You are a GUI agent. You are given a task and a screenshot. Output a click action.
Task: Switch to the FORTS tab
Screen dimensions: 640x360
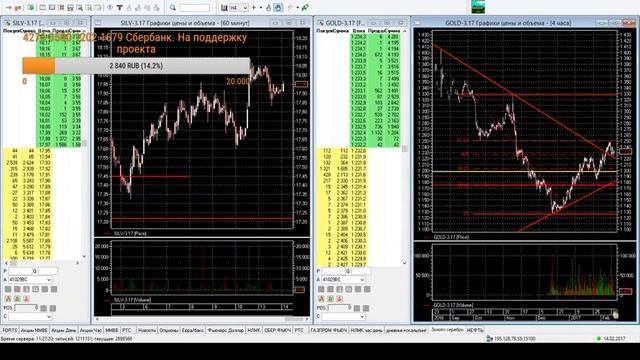tap(9, 330)
